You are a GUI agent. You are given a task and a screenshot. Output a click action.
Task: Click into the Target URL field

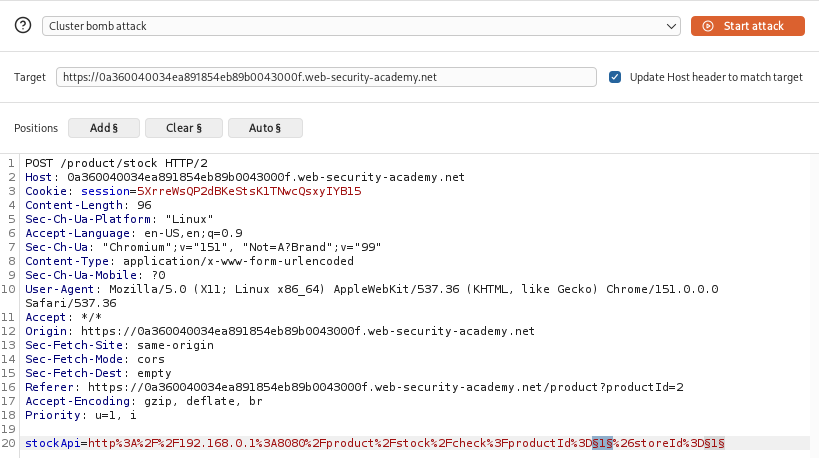326,77
